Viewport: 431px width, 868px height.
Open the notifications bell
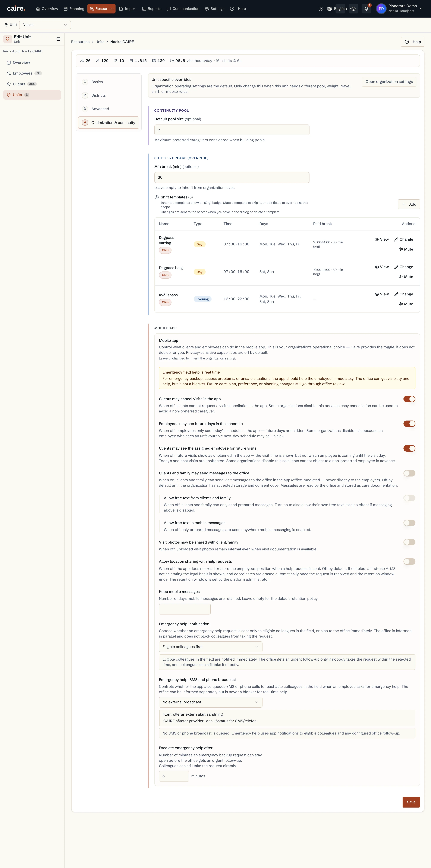pos(366,9)
